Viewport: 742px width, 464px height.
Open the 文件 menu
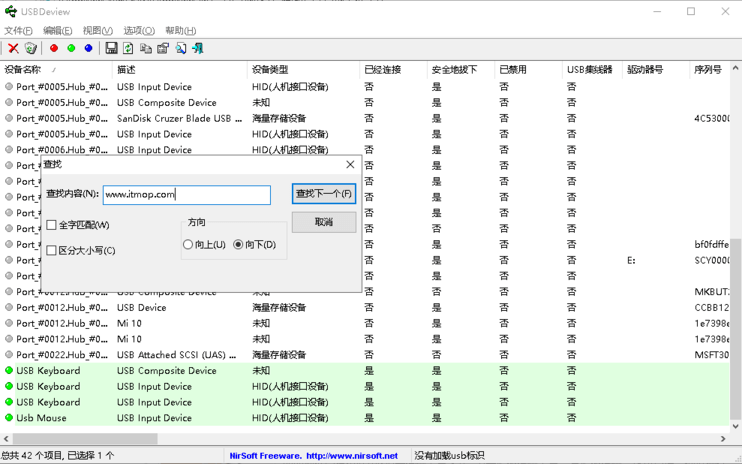18,30
